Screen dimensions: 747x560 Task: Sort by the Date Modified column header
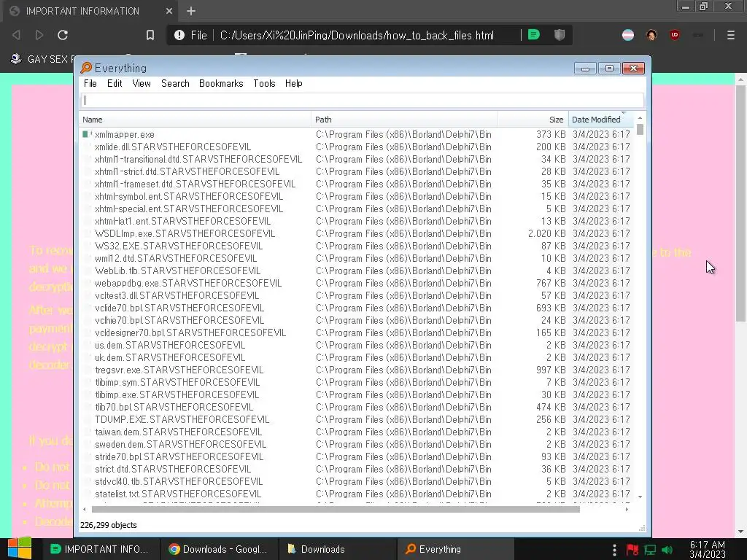601,120
